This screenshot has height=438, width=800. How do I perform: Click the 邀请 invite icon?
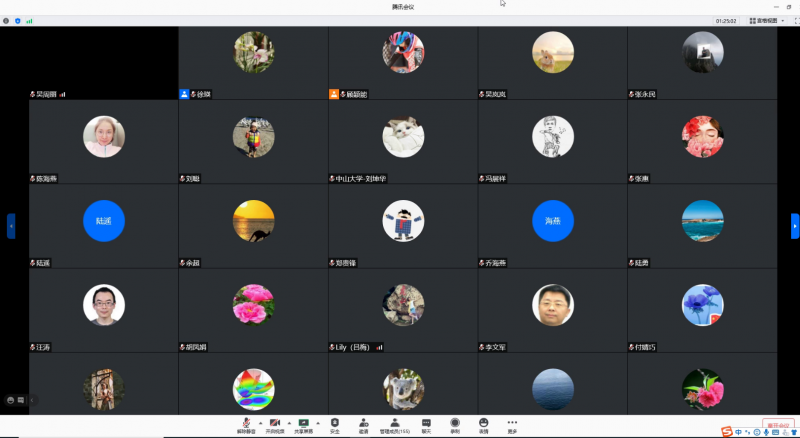[x=364, y=424]
